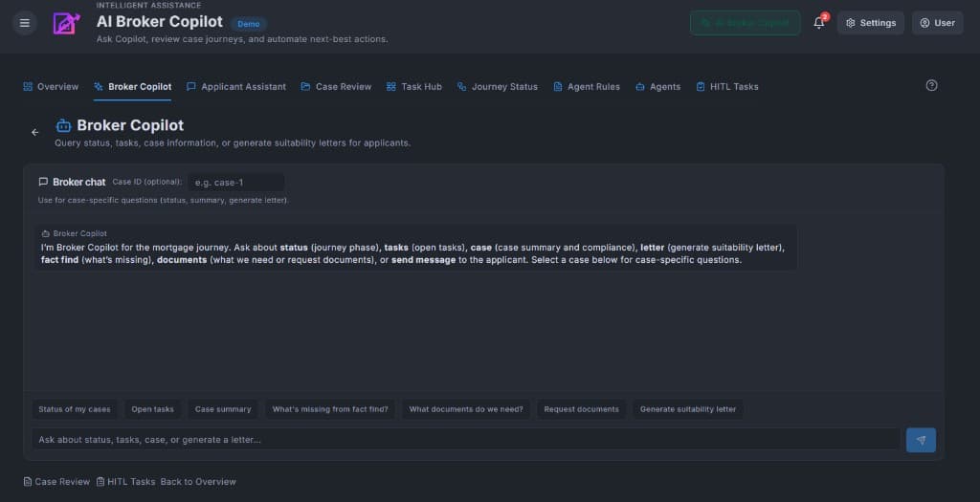The height and width of the screenshot is (502, 980).
Task: Open the HITL Tasks footer link
Action: click(125, 481)
